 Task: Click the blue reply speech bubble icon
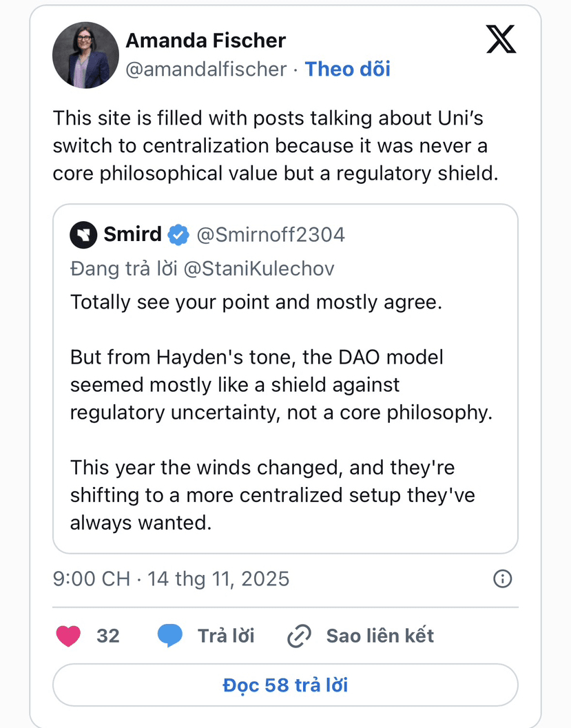169,636
